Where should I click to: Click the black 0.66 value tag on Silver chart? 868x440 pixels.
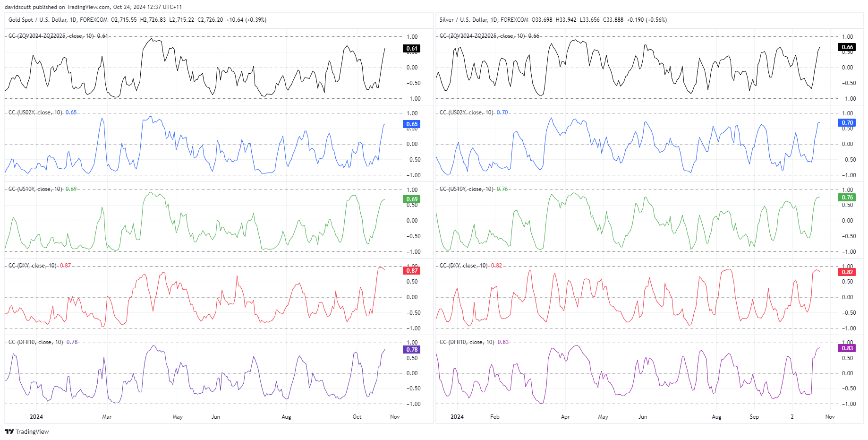pyautogui.click(x=847, y=47)
